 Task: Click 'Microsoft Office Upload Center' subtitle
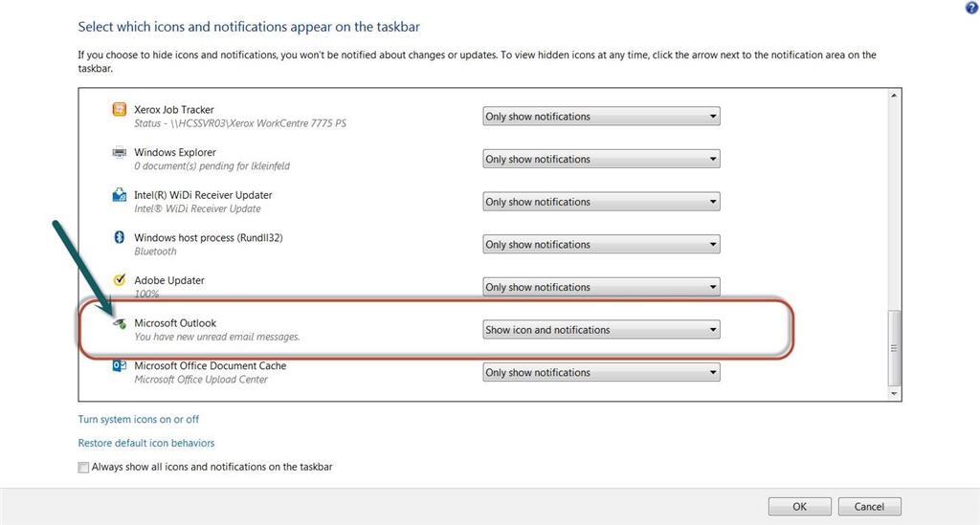point(201,379)
